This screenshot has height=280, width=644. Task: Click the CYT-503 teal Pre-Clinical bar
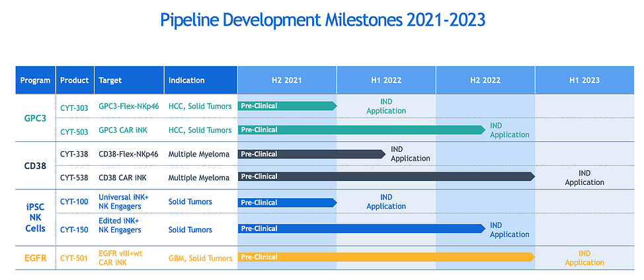[x=362, y=129]
